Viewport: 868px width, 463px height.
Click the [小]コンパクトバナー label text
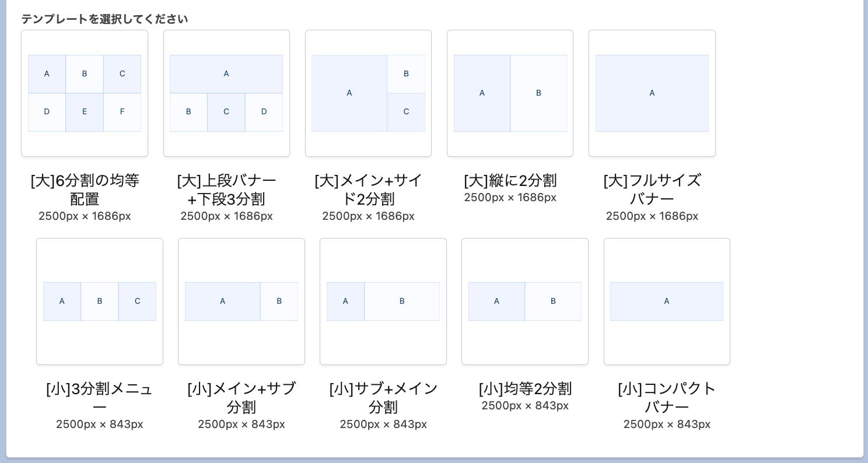pos(667,398)
